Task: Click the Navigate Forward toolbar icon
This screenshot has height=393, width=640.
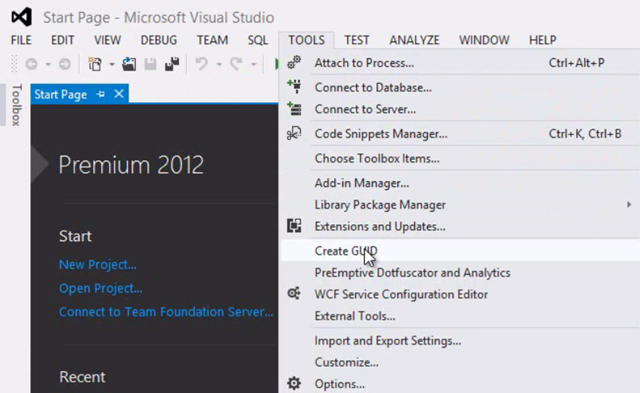Action: click(x=64, y=64)
